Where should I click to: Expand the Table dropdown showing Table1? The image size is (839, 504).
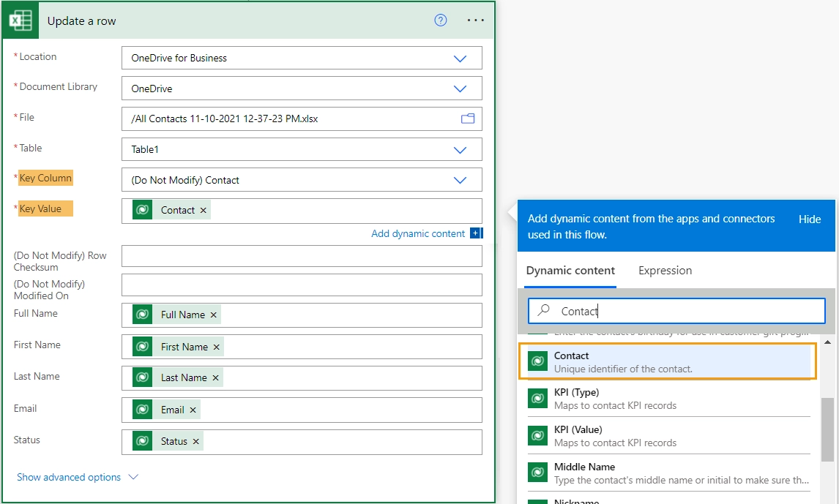coord(460,150)
